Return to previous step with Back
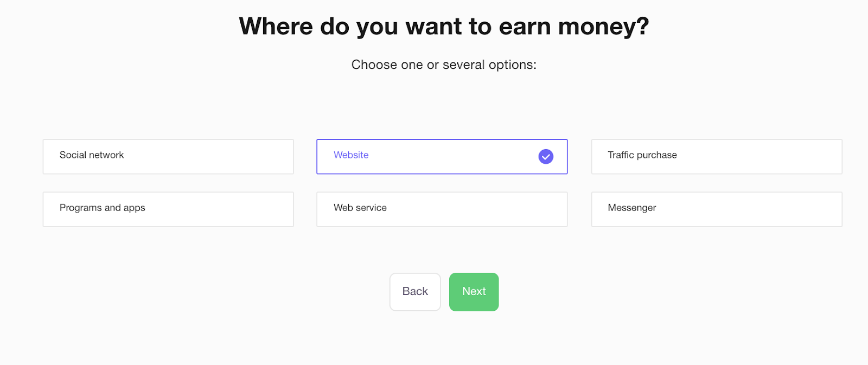The image size is (868, 365). click(x=415, y=292)
